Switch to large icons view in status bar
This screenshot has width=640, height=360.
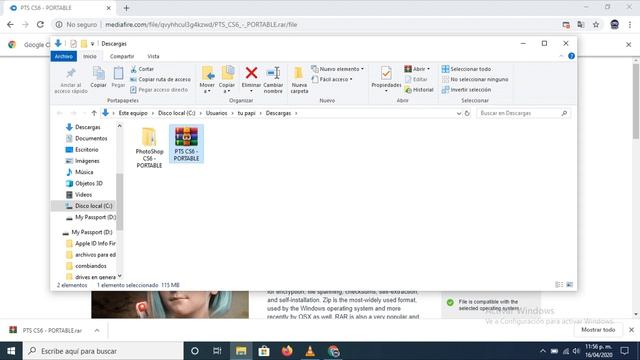pyautogui.click(x=569, y=285)
